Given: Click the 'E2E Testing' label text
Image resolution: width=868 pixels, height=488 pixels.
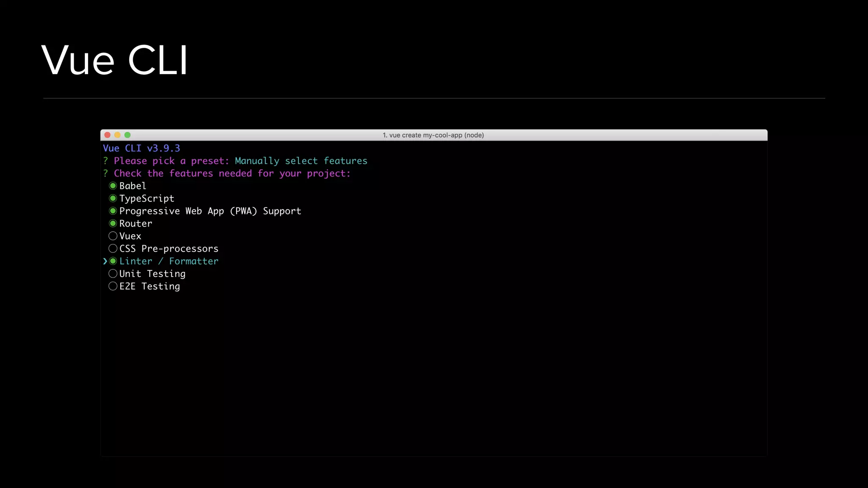Looking at the screenshot, I should 150,286.
